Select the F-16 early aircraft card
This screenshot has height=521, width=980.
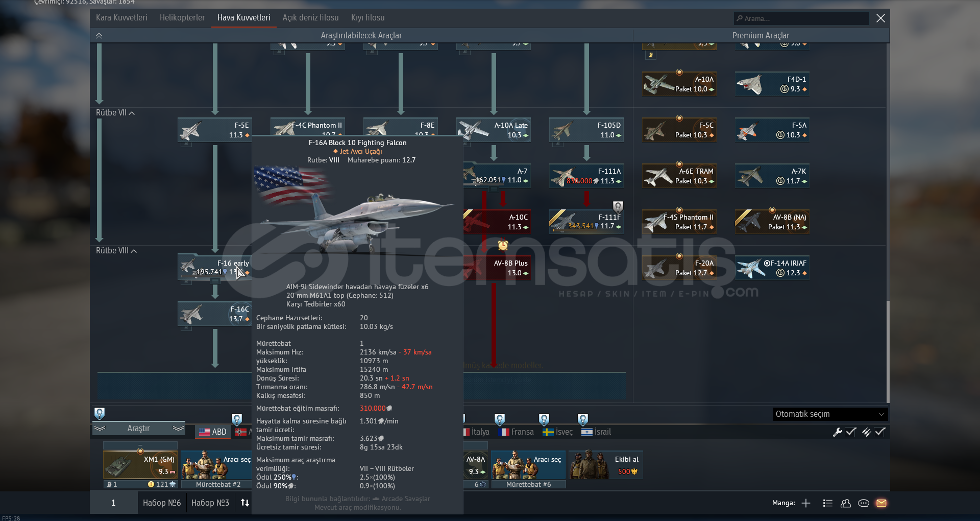coord(214,268)
